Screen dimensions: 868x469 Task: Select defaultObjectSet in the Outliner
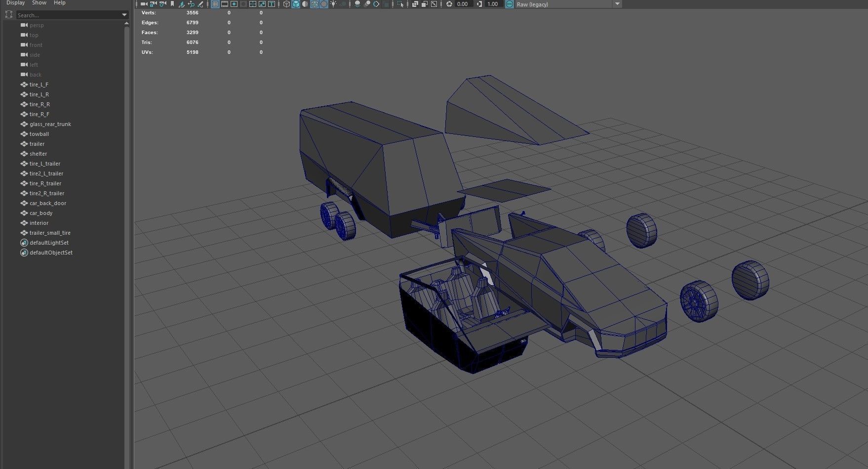(x=51, y=253)
